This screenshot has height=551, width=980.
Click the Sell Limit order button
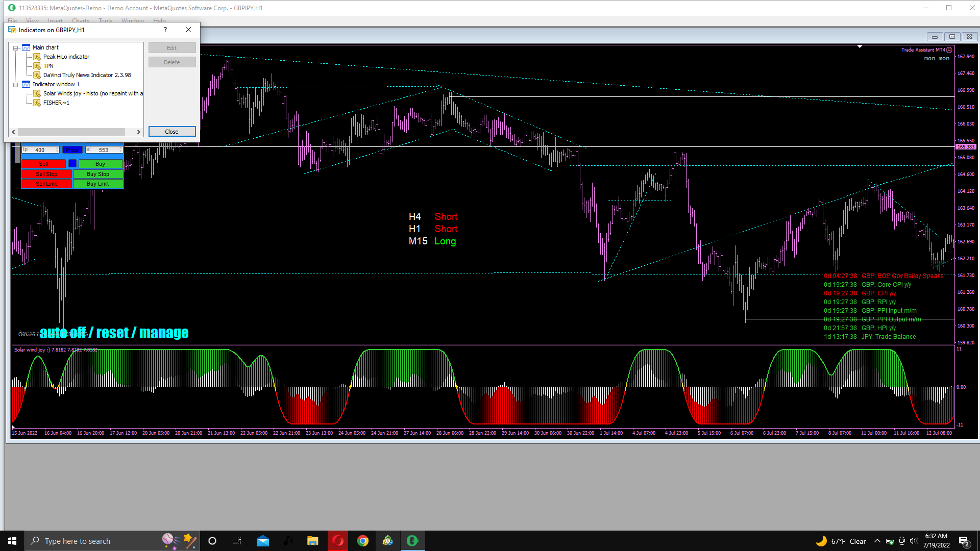click(x=46, y=184)
